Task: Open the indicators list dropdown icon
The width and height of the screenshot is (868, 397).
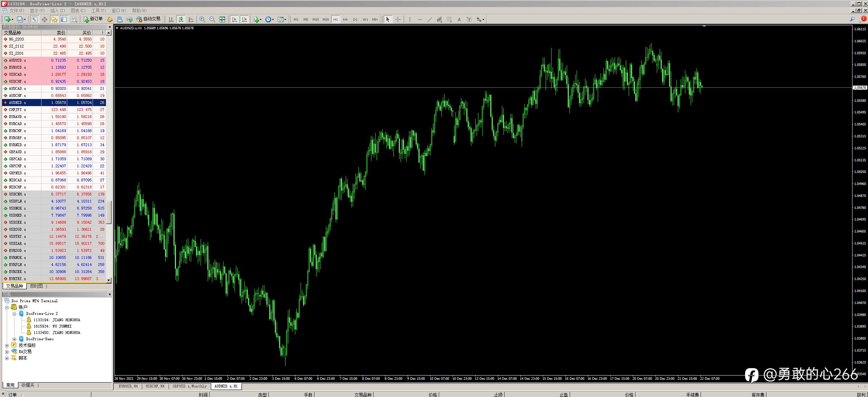Action: [257, 19]
